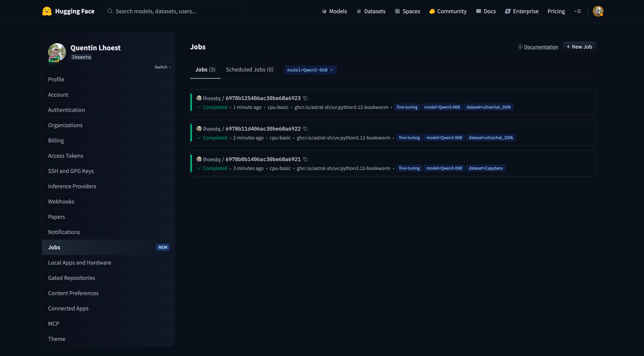
Task: Focus the search models input field
Action: coord(175,11)
